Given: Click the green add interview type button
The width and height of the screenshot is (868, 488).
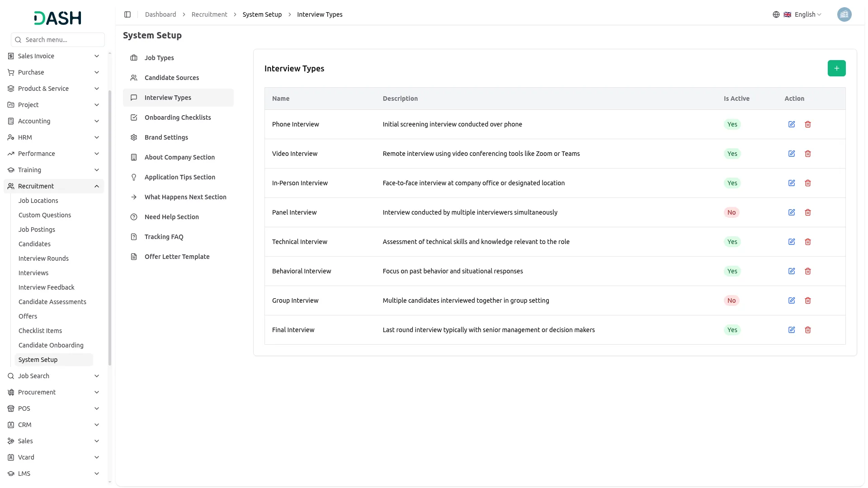Looking at the screenshot, I should (836, 68).
